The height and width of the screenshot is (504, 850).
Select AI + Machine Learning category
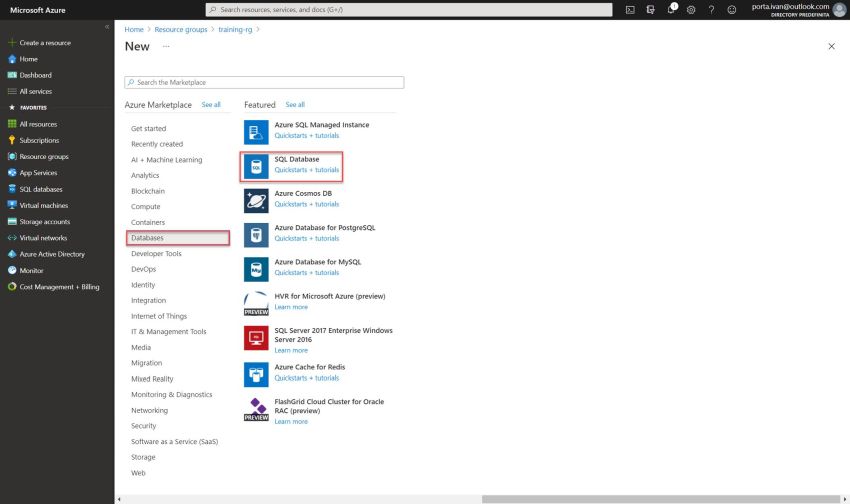pos(166,160)
